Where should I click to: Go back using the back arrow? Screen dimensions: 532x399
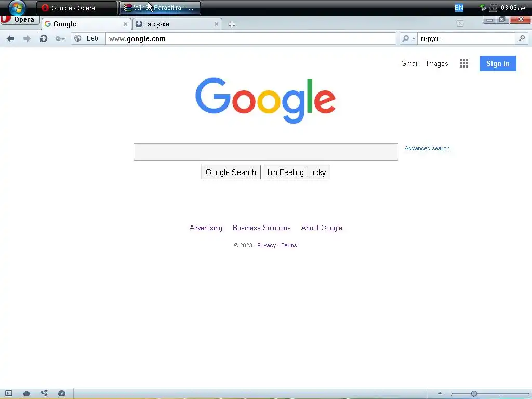(x=10, y=38)
